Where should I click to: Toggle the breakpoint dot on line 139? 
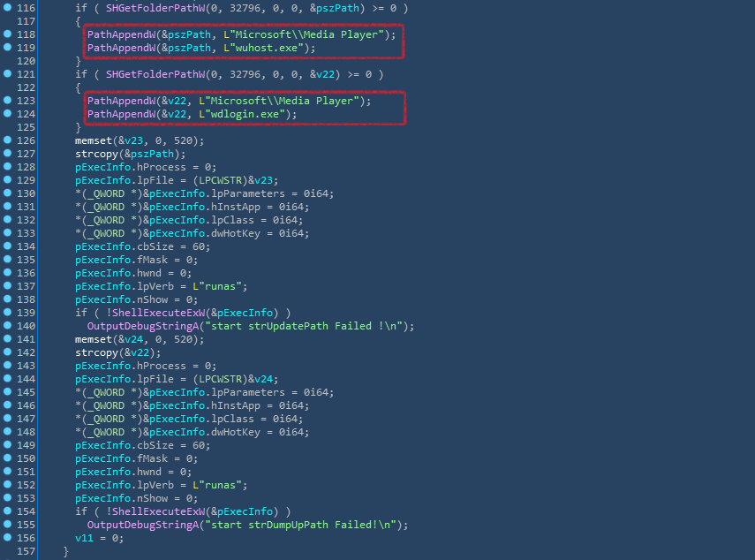[x=7, y=312]
